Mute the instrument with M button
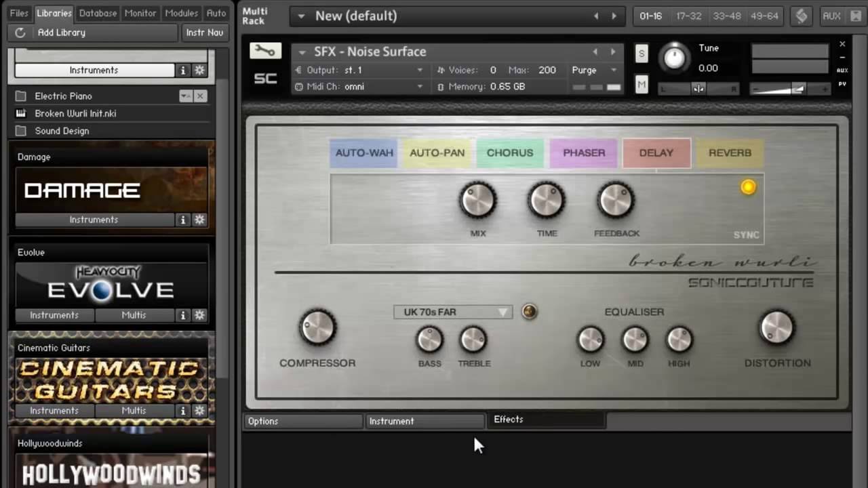The image size is (868, 488). 642,85
